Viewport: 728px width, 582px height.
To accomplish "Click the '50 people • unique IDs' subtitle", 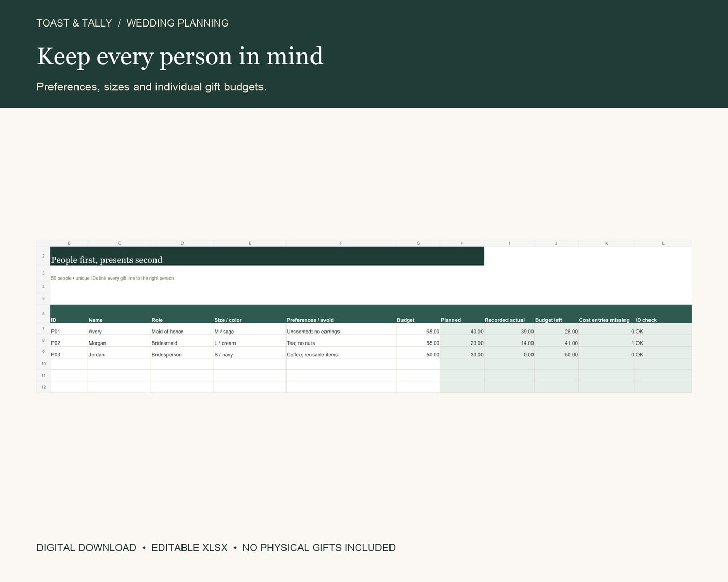I will (x=112, y=278).
